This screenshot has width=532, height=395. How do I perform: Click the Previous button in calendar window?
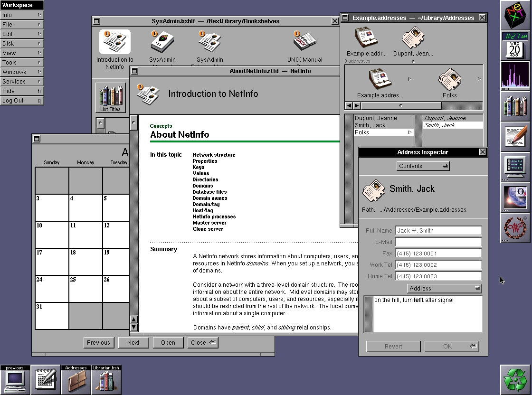(99, 342)
